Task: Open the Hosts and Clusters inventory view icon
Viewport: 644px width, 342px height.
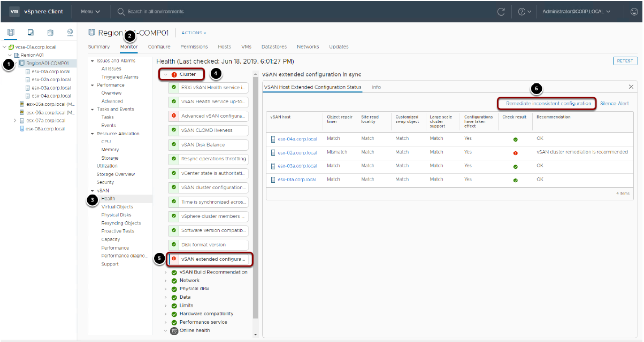Action: pyautogui.click(x=11, y=33)
